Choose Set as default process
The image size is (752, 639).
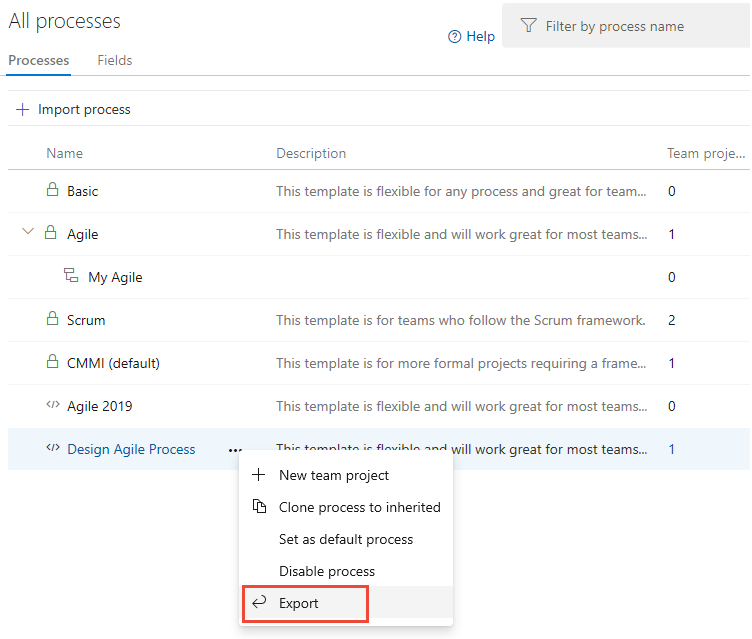[346, 539]
